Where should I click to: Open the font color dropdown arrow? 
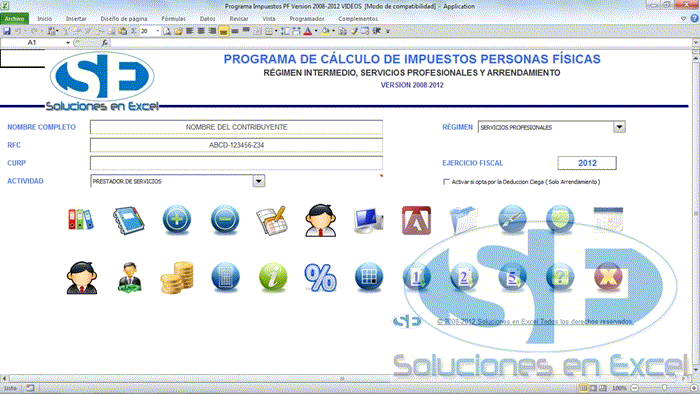pyautogui.click(x=316, y=31)
